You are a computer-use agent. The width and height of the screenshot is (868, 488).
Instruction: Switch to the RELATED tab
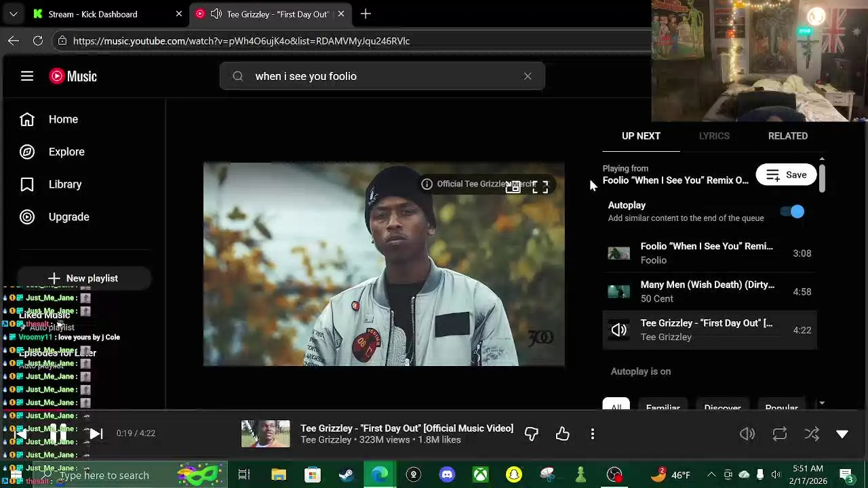tap(787, 136)
